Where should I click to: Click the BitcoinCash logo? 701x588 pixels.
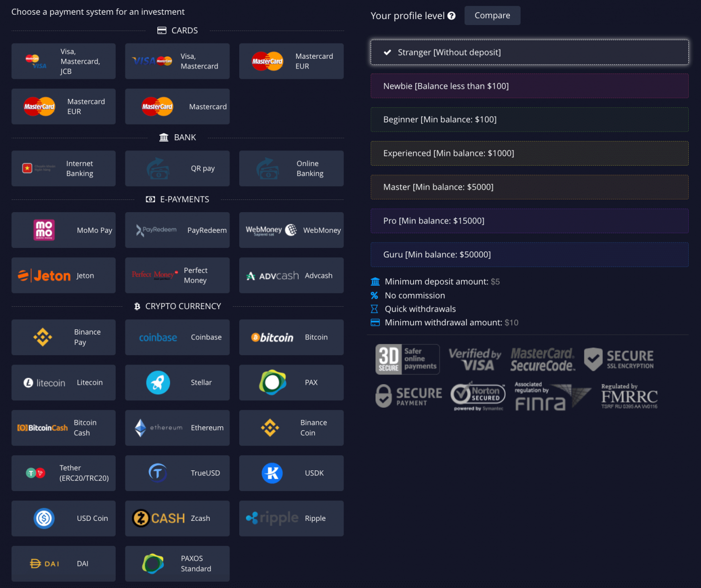(x=43, y=428)
